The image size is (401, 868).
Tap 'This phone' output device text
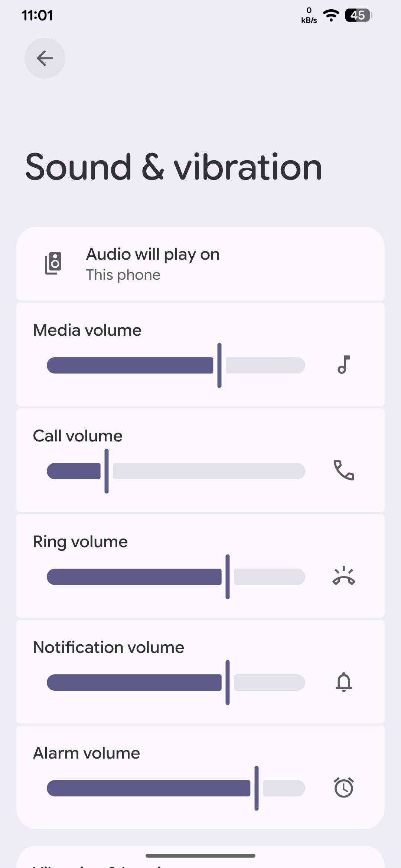coord(123,275)
